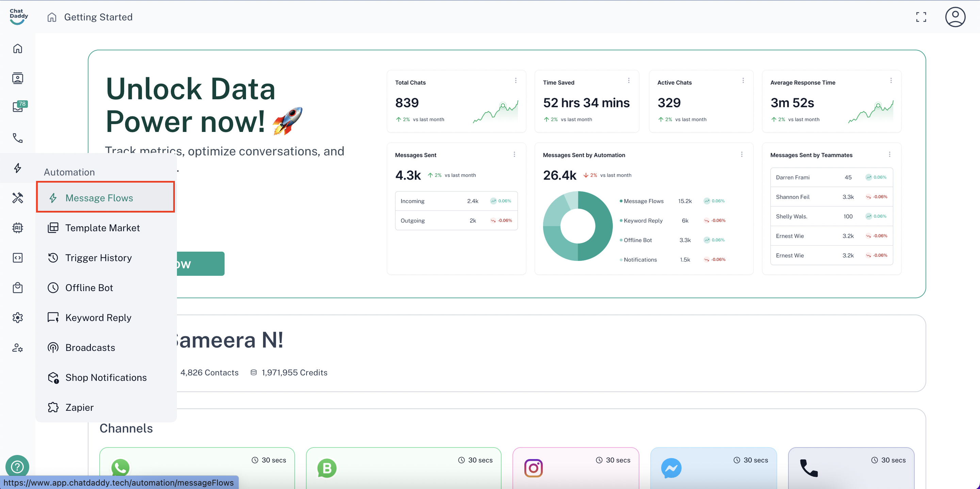Open the Tools hammer sidebar icon
This screenshot has height=489, width=980.
(x=17, y=198)
